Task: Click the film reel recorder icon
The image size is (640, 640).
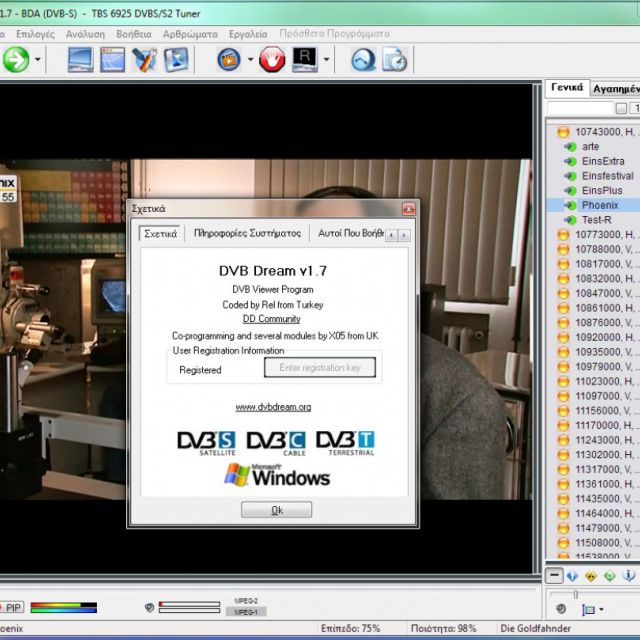Action: point(229,60)
